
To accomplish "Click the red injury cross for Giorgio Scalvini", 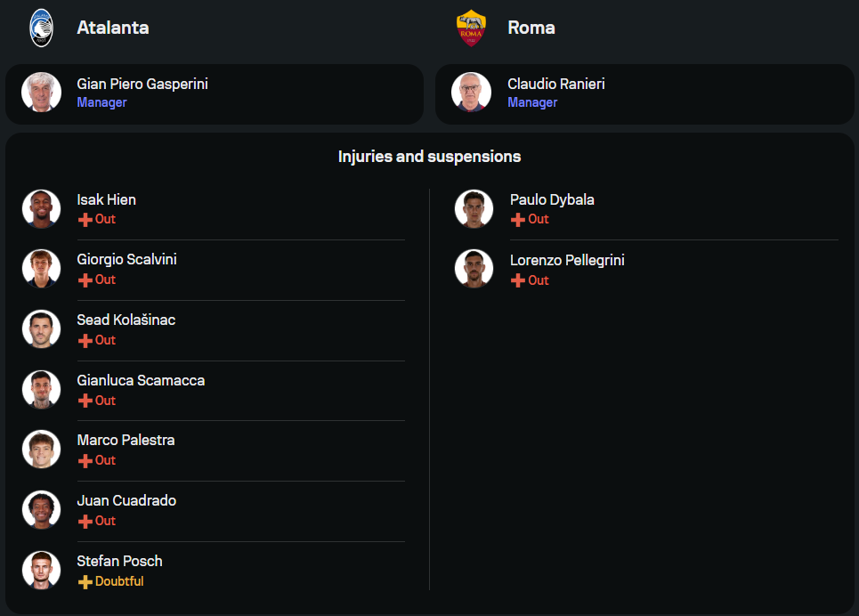I will point(85,280).
